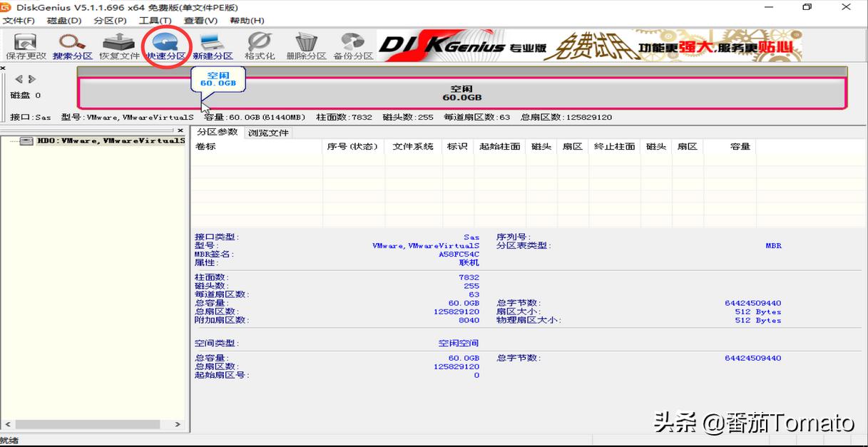Screen dimensions: 868x447
Task: Click the 附加扇区数 value 8040
Action: [469, 320]
